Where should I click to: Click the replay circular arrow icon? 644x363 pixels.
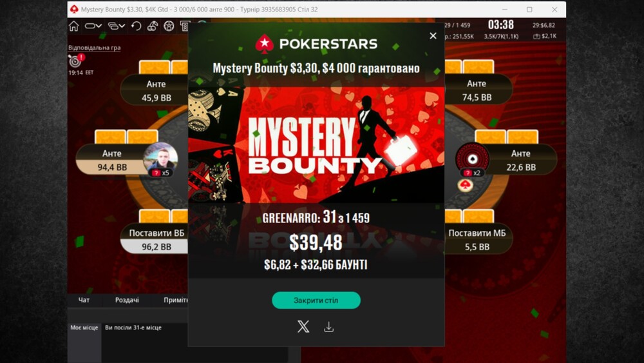pos(137,26)
